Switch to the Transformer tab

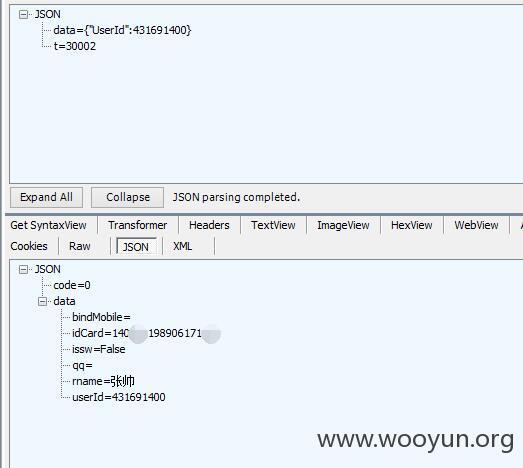pos(137,225)
